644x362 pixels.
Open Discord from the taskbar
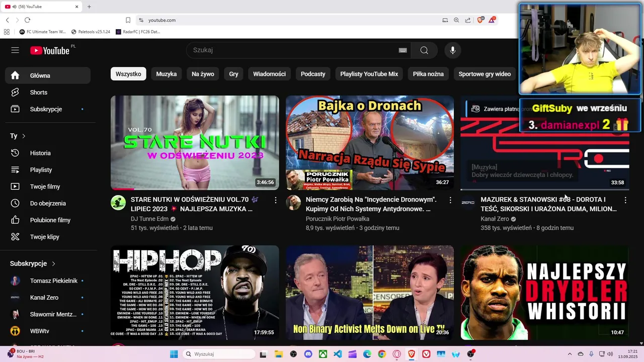[308, 354]
